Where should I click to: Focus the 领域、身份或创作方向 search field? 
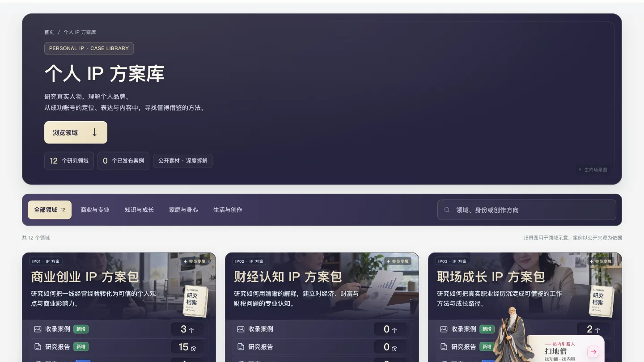(526, 210)
